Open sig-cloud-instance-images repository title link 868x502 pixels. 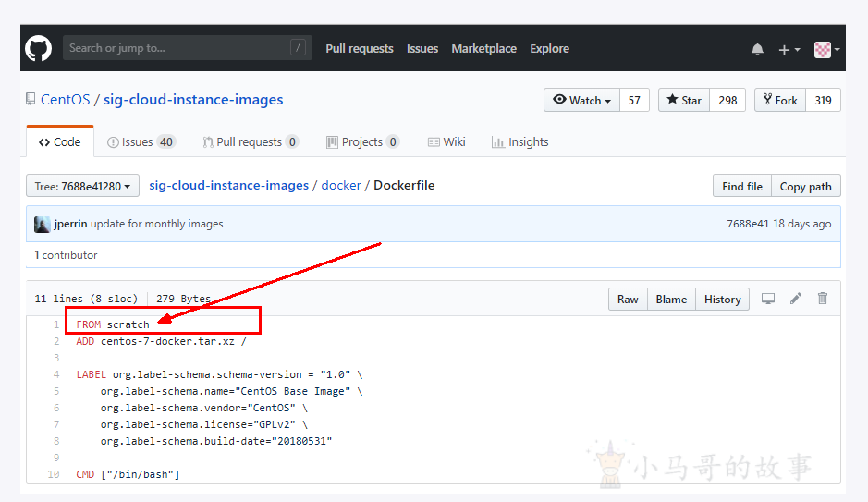pos(193,100)
